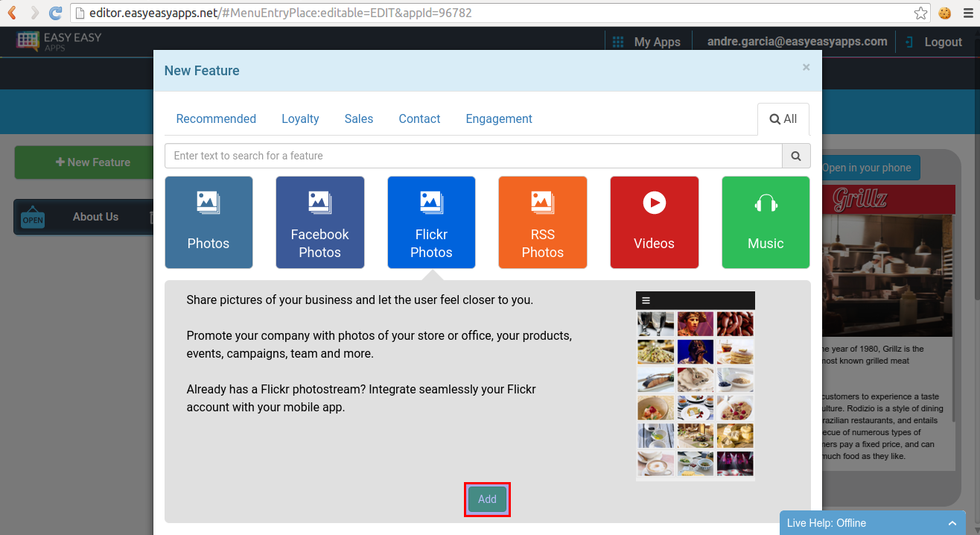The height and width of the screenshot is (535, 980).
Task: Switch to the Engagement tab
Action: click(499, 118)
